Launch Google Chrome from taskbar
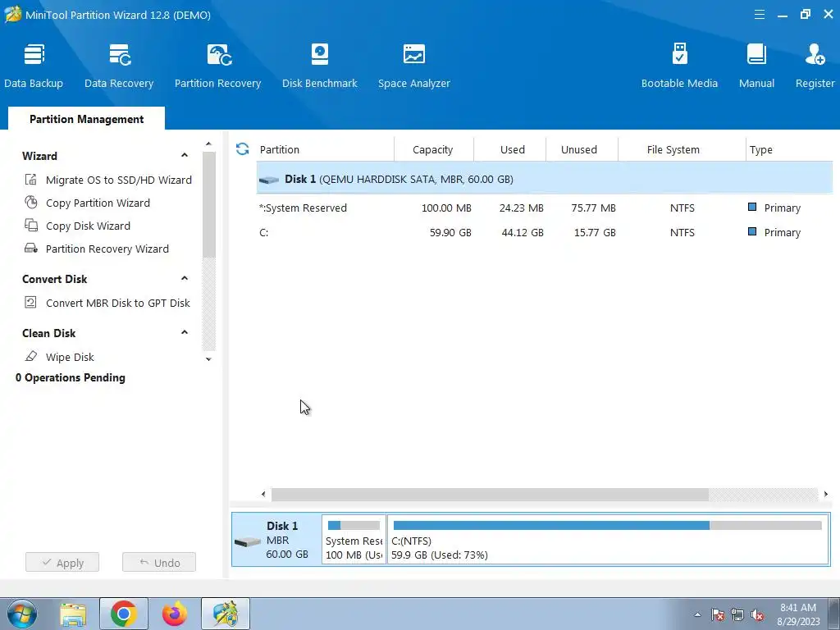Image resolution: width=840 pixels, height=630 pixels. pyautogui.click(x=124, y=614)
